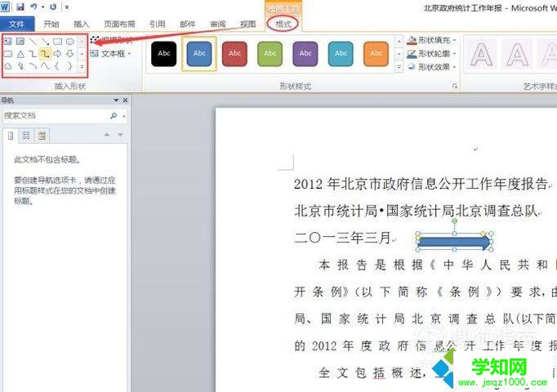Select the vertical text box shape

tap(20, 42)
